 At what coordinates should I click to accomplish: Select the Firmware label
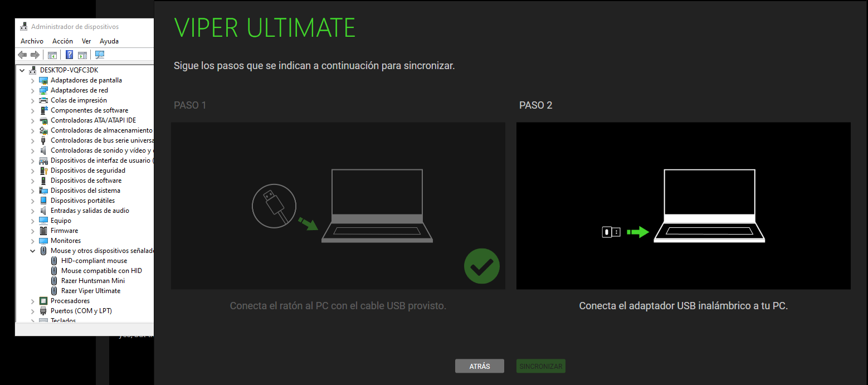tap(64, 231)
